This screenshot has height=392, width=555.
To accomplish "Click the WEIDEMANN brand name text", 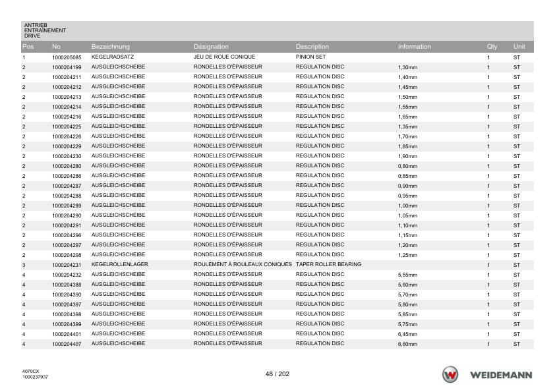I will tap(501, 376).
